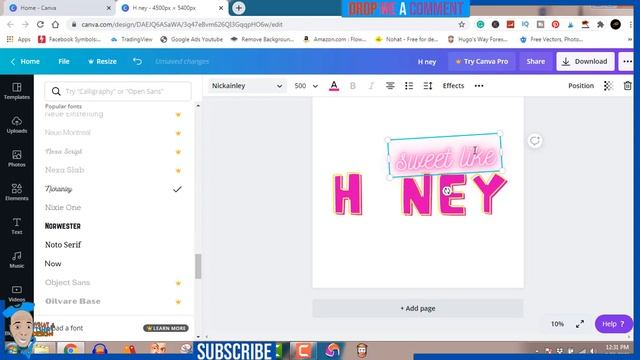Click the Add page button
The image size is (640, 360).
(x=418, y=309)
